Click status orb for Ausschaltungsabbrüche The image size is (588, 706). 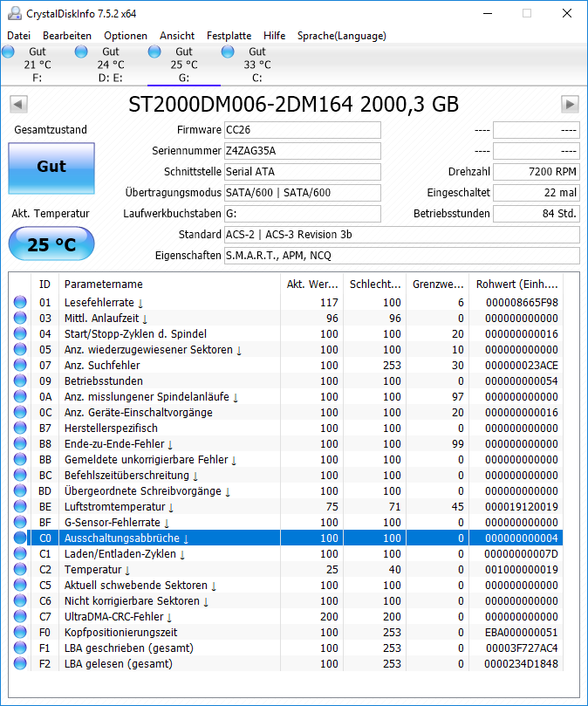coord(20,538)
